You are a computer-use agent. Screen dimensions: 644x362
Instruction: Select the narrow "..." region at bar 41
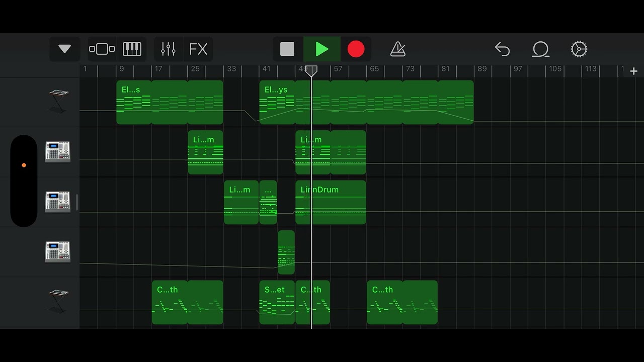coord(268,202)
